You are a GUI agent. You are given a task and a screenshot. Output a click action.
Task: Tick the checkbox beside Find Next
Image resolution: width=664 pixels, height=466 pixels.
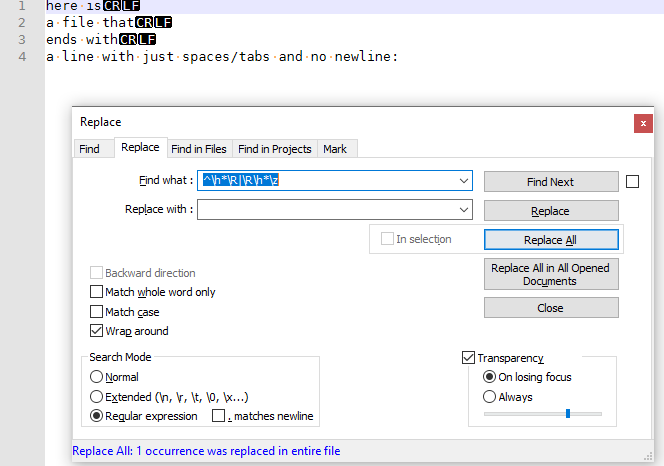[x=632, y=182]
